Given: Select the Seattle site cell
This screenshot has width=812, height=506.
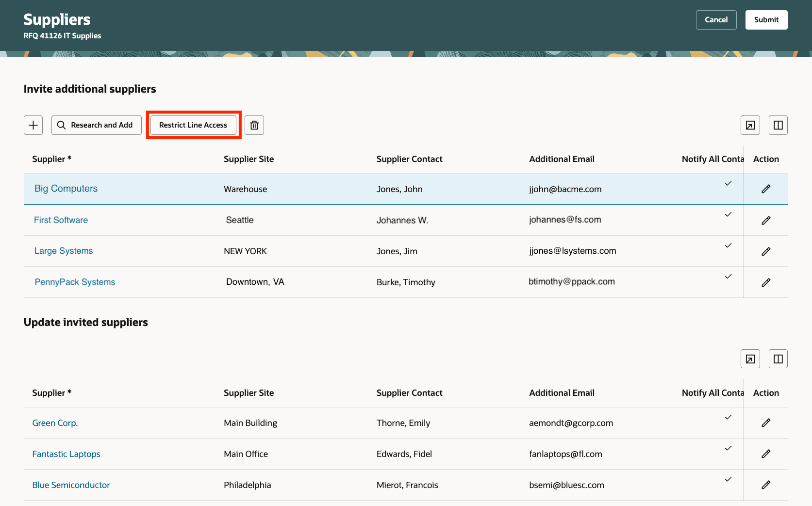Looking at the screenshot, I should pos(240,220).
